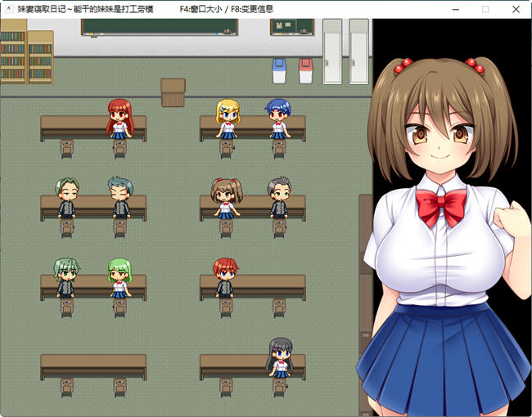Click the blue-haired girl student sprite

[x=278, y=119]
